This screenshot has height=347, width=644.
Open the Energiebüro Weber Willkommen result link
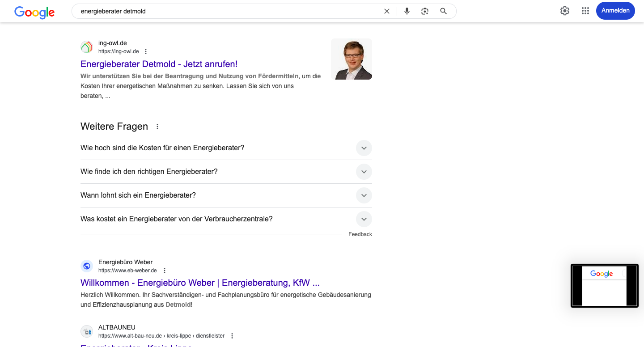(x=200, y=283)
